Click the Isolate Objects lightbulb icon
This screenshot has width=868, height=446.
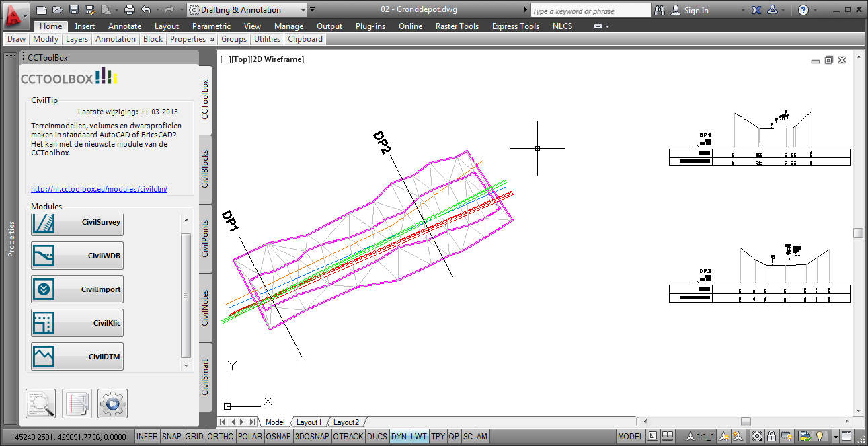(x=820, y=437)
